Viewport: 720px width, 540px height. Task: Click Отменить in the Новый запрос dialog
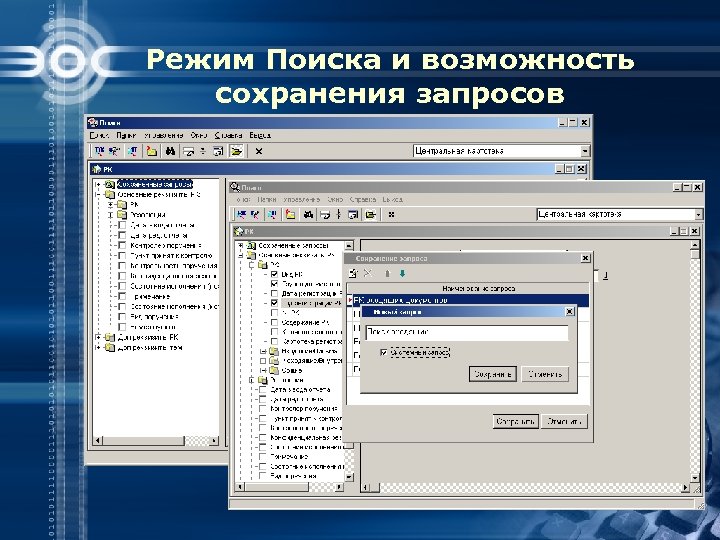(545, 374)
